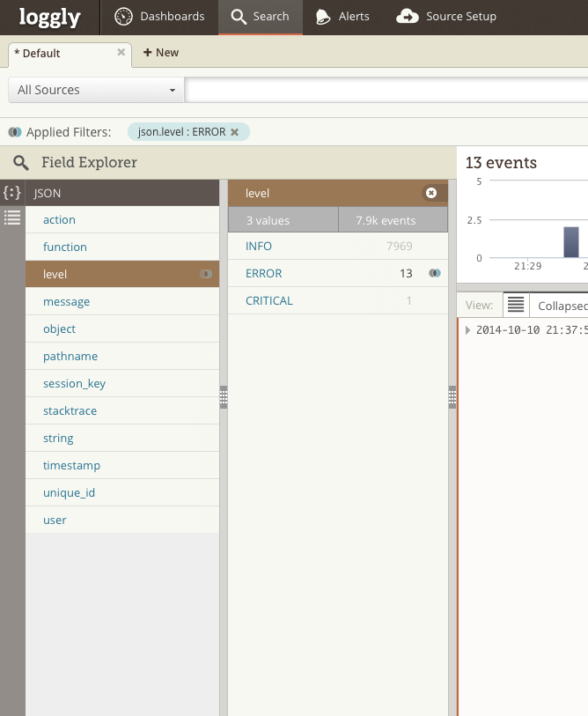Filter by the INFO level value
Viewport: 588px width, 716px height.
point(259,247)
